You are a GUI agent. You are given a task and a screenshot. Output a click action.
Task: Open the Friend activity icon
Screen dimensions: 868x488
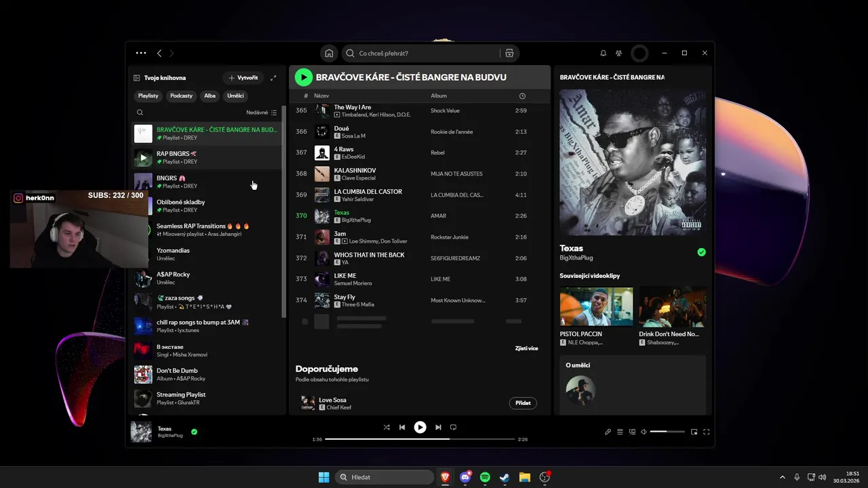pos(618,53)
